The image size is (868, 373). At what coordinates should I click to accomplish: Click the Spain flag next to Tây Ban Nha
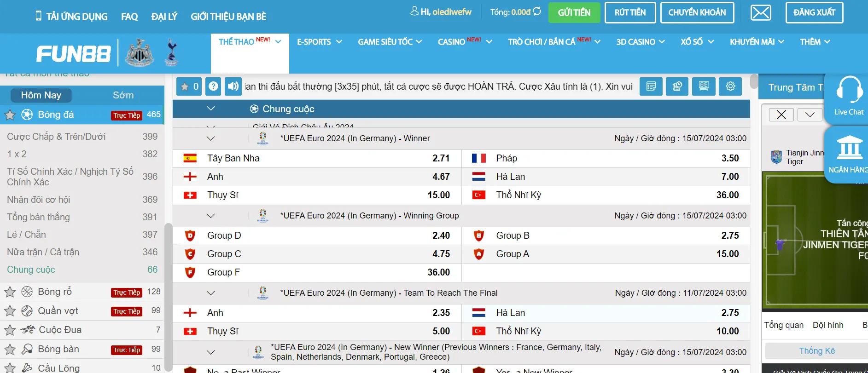click(x=190, y=159)
